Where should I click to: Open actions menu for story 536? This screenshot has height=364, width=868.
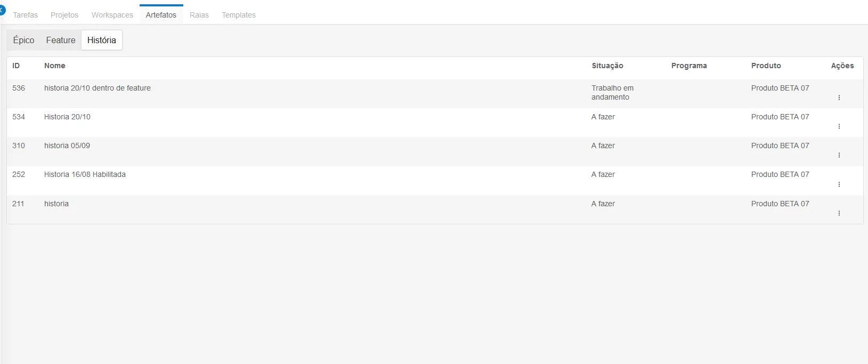839,98
